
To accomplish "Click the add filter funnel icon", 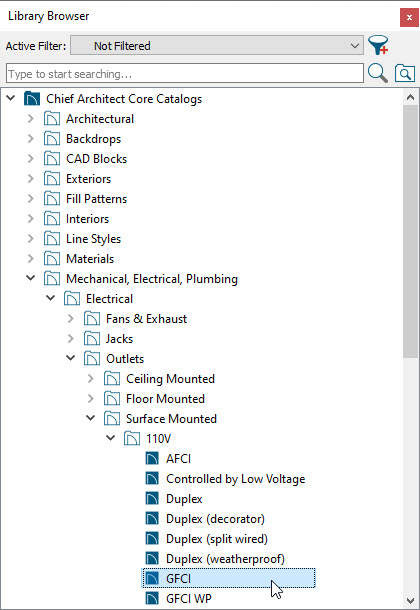I will click(378, 45).
